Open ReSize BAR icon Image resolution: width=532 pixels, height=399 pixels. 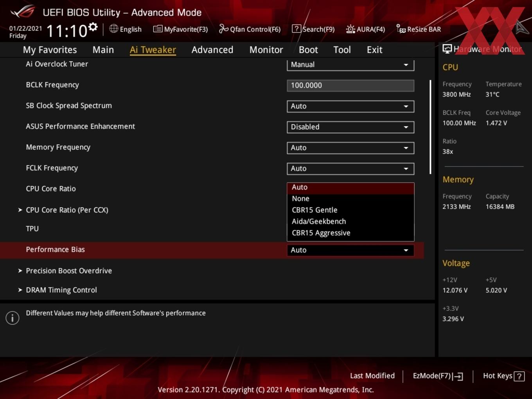coord(401,29)
